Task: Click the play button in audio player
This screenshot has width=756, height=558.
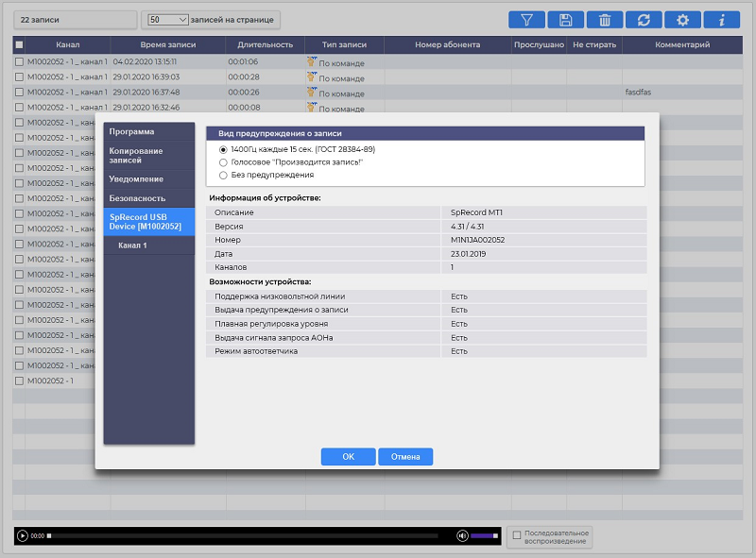Action: [22, 535]
